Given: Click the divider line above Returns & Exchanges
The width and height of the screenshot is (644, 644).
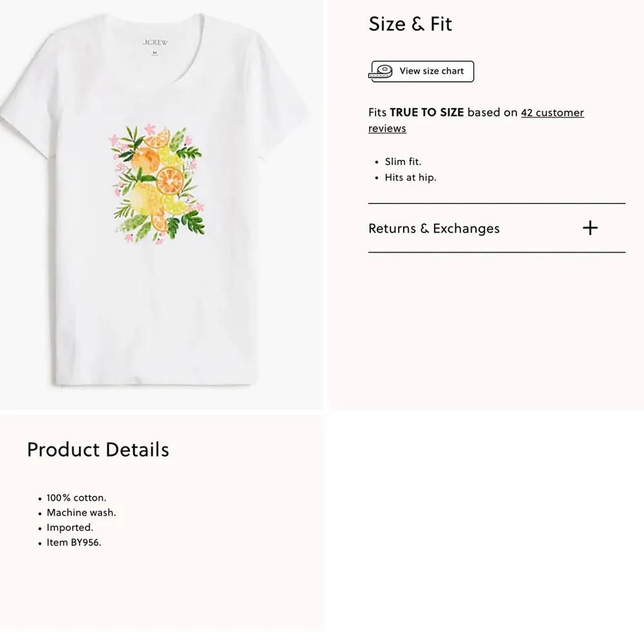Looking at the screenshot, I should pos(497,202).
